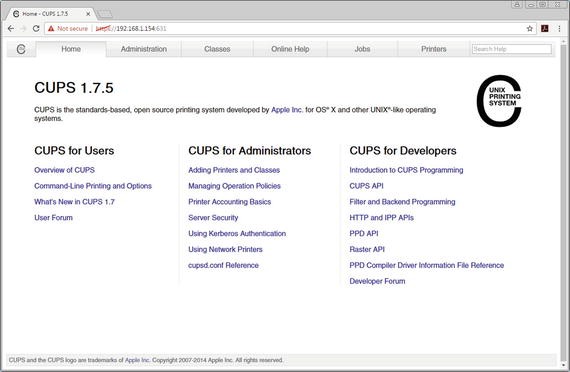Open Overview of CUPS link

pyautogui.click(x=64, y=170)
